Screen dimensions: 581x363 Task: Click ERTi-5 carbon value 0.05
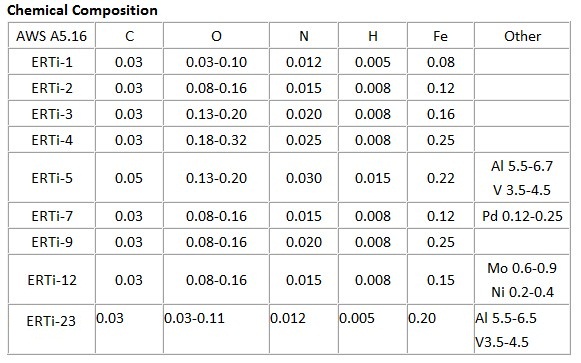pos(129,178)
